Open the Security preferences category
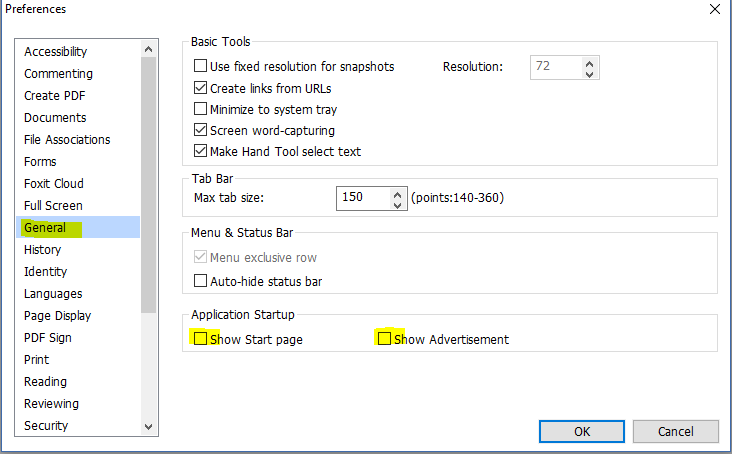Viewport: 732px width, 454px height. coord(46,426)
